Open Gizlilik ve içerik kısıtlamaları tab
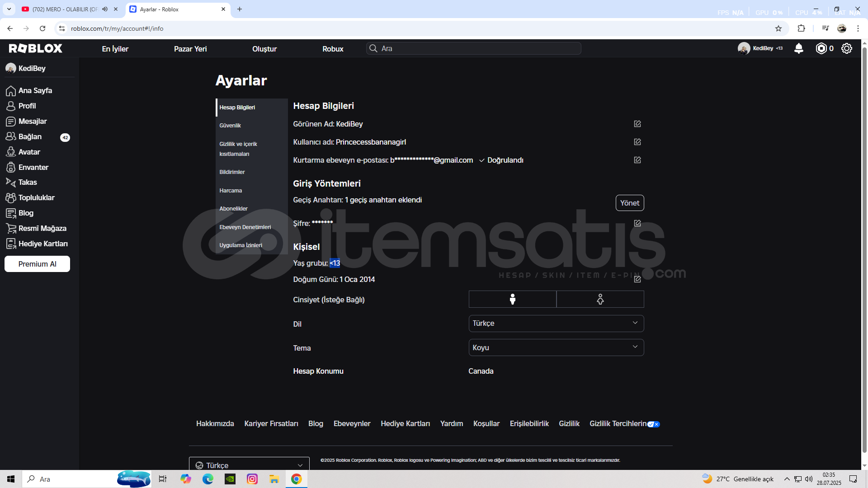 [x=252, y=149]
